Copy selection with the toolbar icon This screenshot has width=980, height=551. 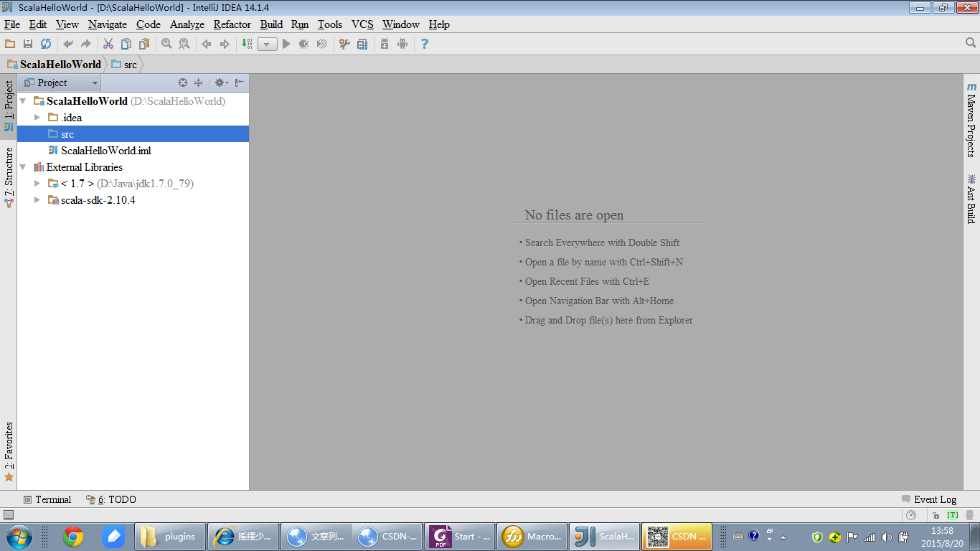tap(126, 44)
